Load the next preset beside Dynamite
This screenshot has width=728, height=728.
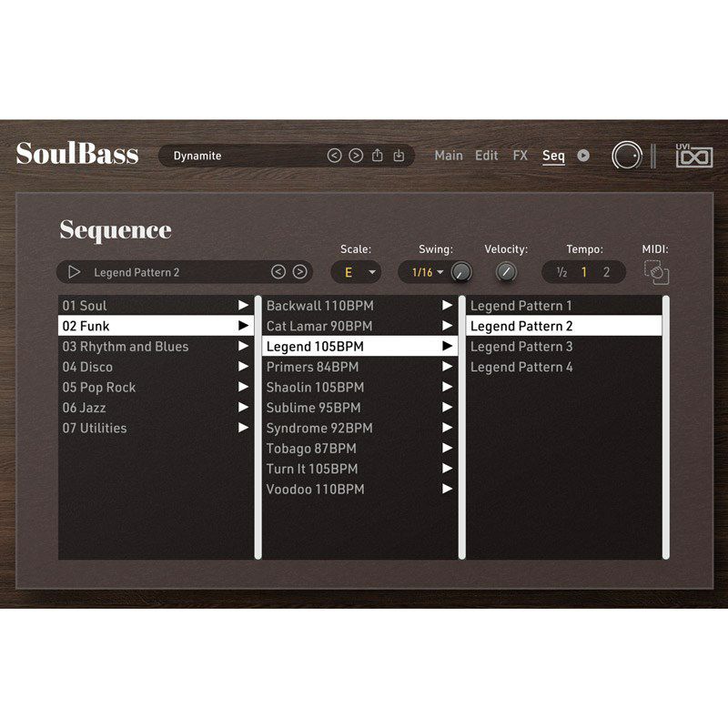(x=356, y=156)
